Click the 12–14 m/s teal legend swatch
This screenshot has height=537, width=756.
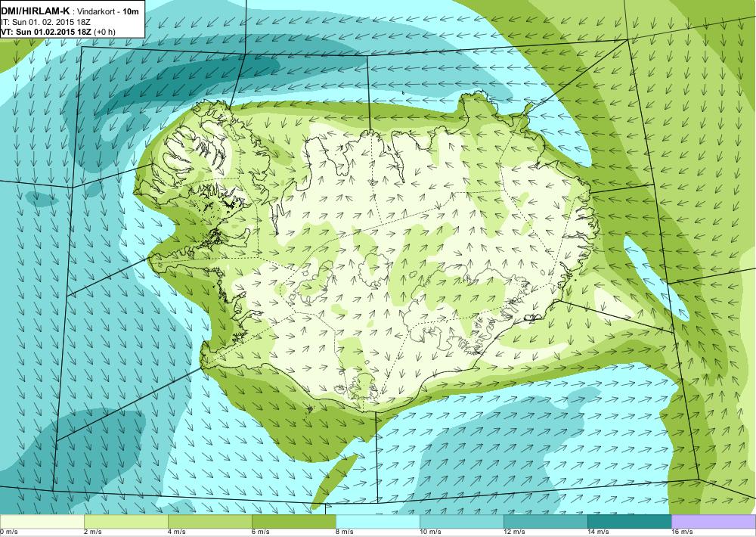[546, 521]
